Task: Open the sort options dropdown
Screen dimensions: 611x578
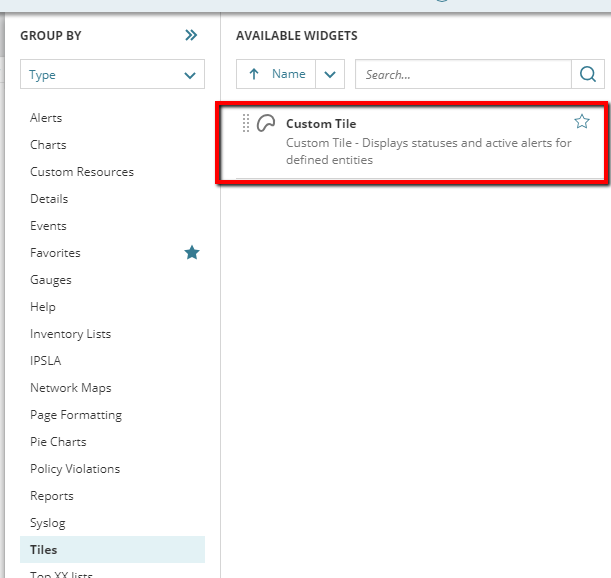Action: tap(331, 74)
